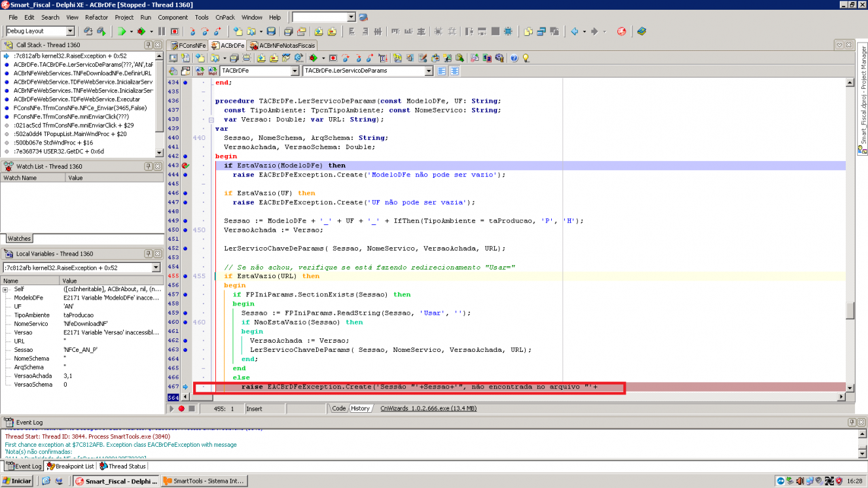This screenshot has height=488, width=868.
Task: Open the stack frame dropdown in Local Variables
Action: (x=156, y=268)
